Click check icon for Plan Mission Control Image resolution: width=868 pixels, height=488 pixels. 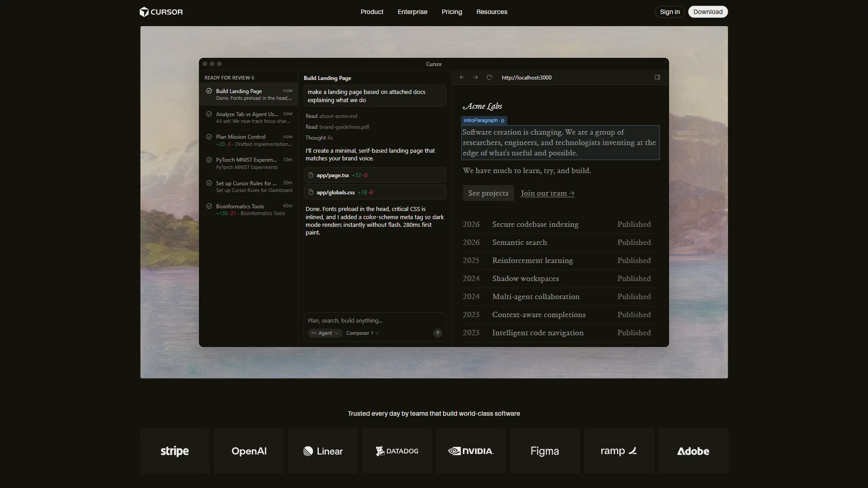click(x=209, y=136)
